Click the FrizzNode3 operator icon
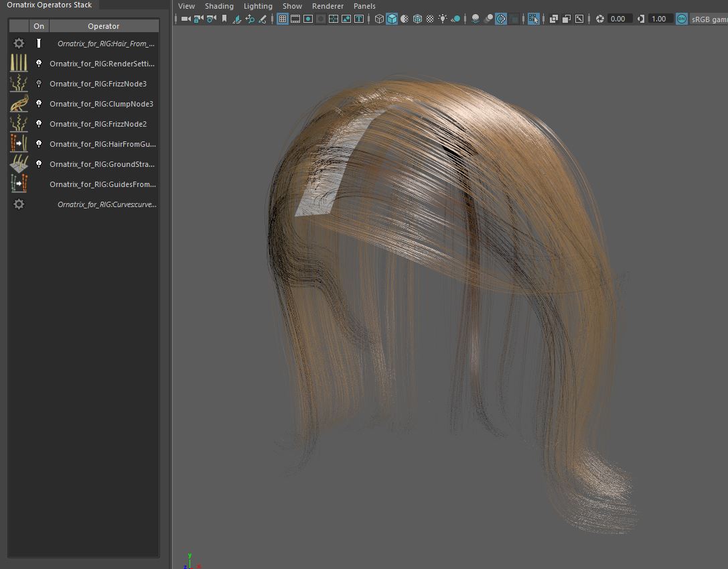This screenshot has height=569, width=728. pos(19,84)
